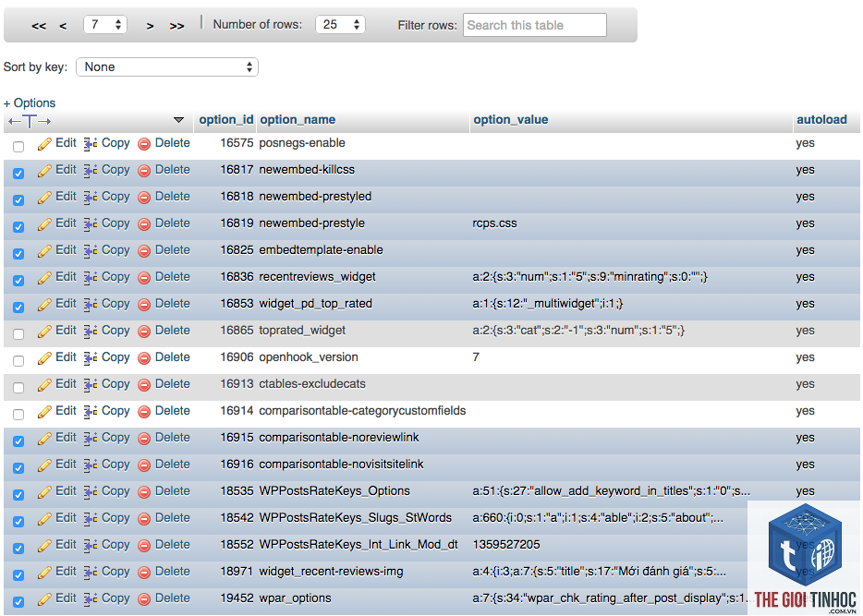Open the page number dropdown showing 7
This screenshot has height=616, width=863.
coord(105,25)
